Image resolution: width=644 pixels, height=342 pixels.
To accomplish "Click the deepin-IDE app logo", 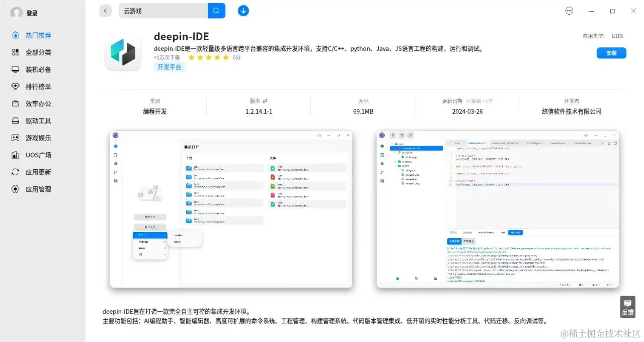I will [x=123, y=53].
